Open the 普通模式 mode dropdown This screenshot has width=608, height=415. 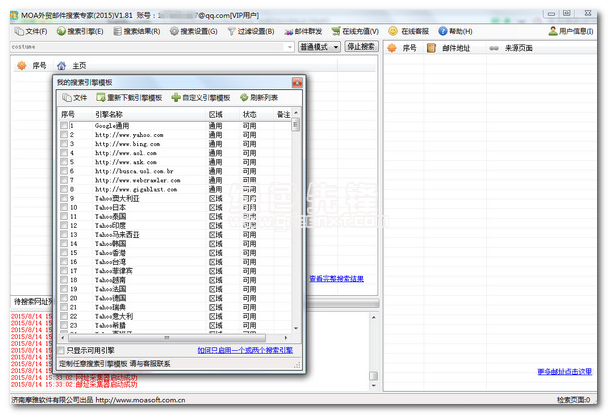click(x=319, y=47)
